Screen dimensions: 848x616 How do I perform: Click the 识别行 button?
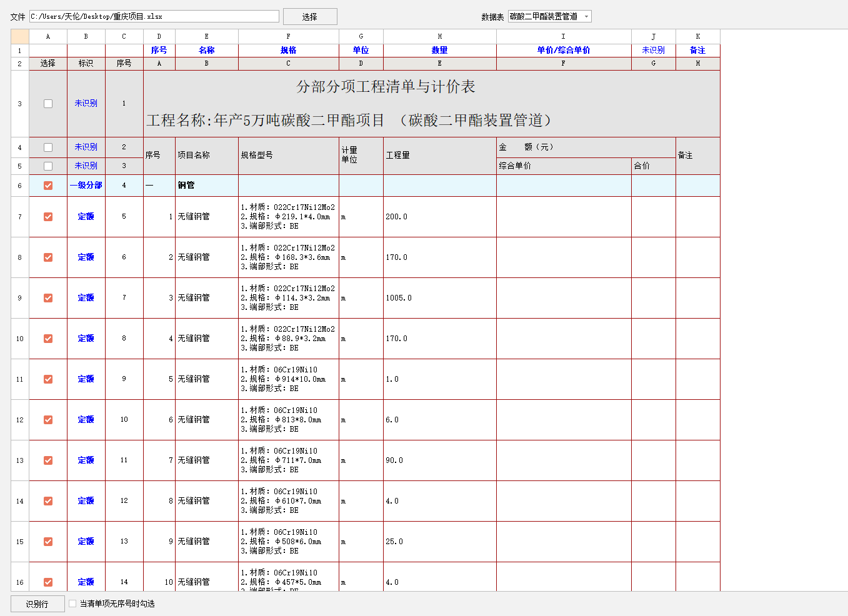[x=37, y=604]
